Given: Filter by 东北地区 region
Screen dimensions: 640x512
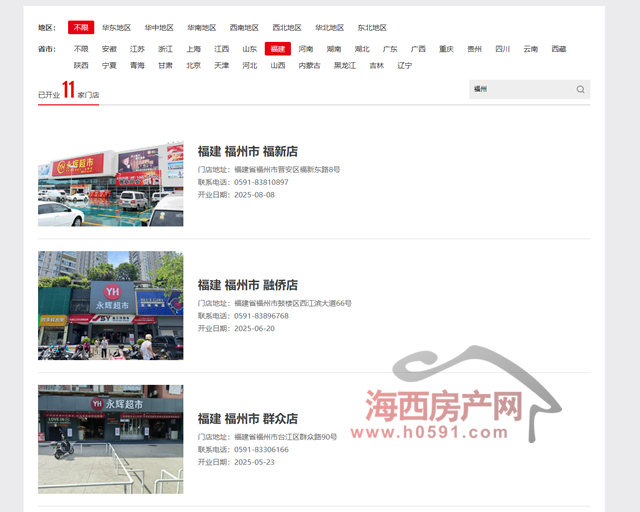Looking at the screenshot, I should click(372, 27).
